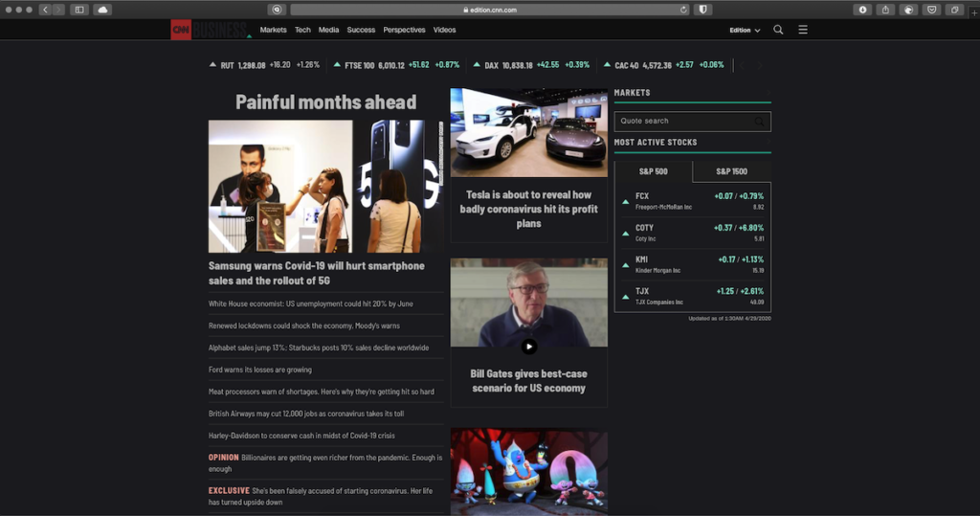Expand the Edition dropdown
Image resolution: width=980 pixels, height=516 pixels.
pyautogui.click(x=745, y=30)
